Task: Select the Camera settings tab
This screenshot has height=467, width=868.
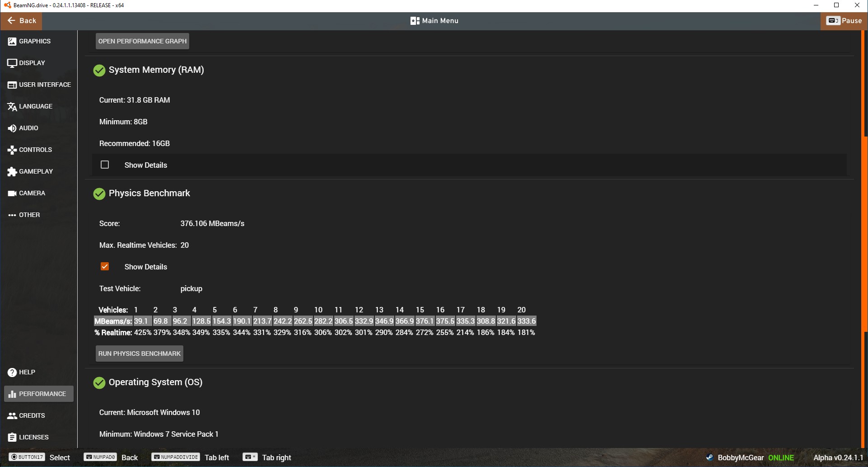Action: coord(39,193)
